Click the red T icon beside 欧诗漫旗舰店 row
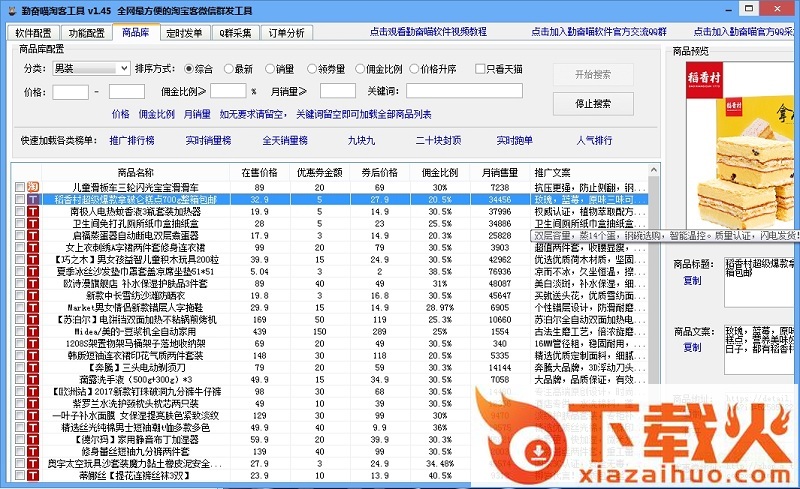 tap(33, 283)
